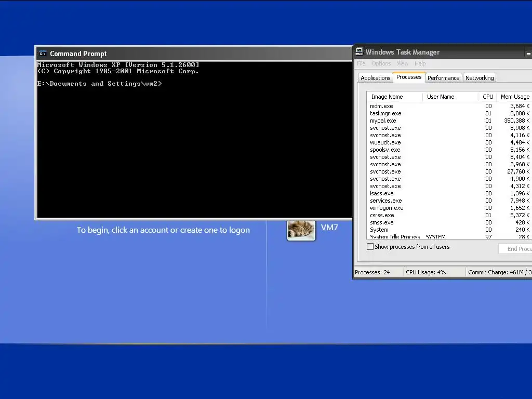Viewport: 532px width, 399px height.
Task: Select the taskmgr.exe process row
Action: (x=449, y=113)
